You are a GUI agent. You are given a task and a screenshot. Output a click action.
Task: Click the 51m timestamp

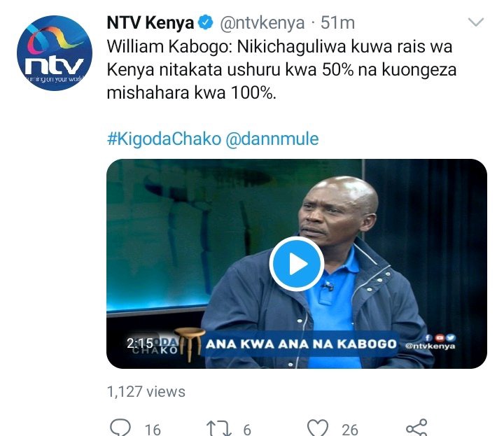click(338, 23)
